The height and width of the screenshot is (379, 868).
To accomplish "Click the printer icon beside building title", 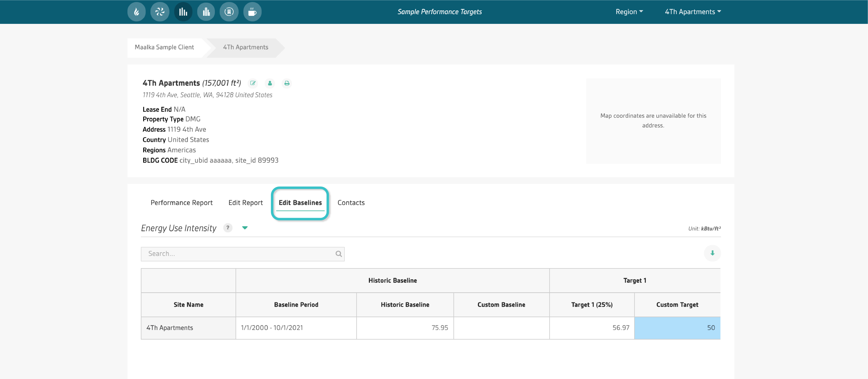I will pos(287,83).
